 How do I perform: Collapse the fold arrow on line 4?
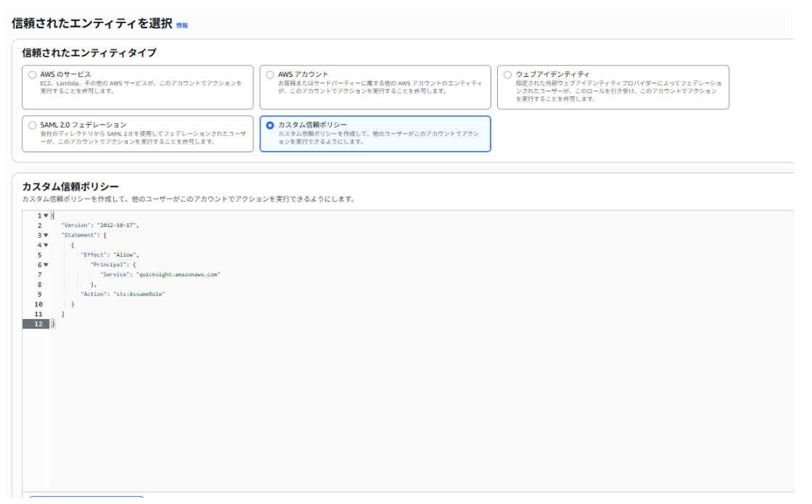(x=46, y=245)
